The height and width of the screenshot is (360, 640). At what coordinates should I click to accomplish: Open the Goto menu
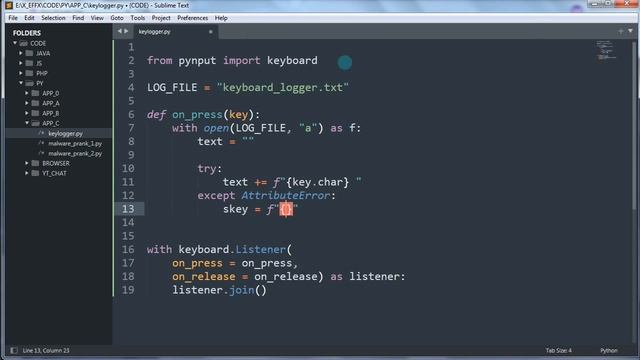tap(117, 18)
